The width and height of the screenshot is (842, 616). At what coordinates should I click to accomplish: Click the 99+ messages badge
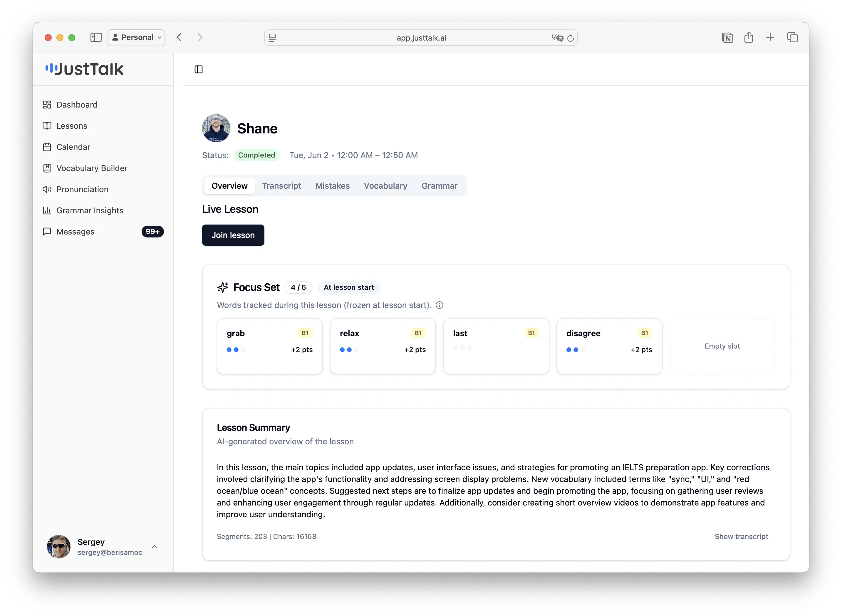pos(152,232)
